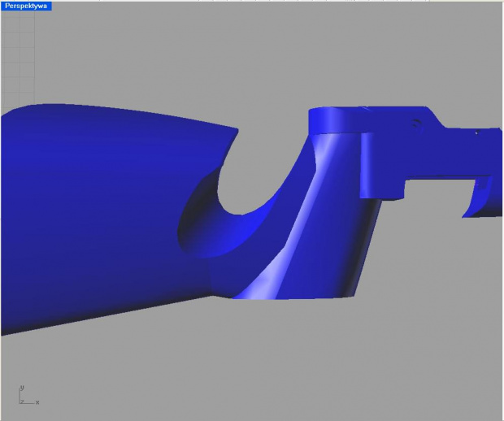The width and height of the screenshot is (504, 421).
Task: Click empty gray background above the stock
Action: 163,57
